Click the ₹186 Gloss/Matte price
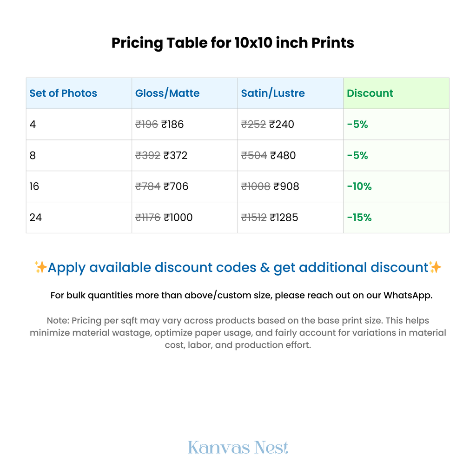This screenshot has width=476, height=476. (172, 124)
